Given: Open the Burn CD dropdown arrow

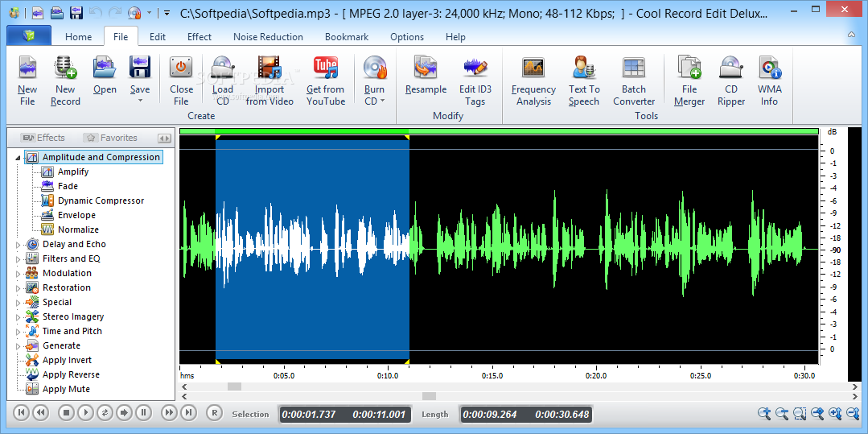Looking at the screenshot, I should (x=383, y=101).
